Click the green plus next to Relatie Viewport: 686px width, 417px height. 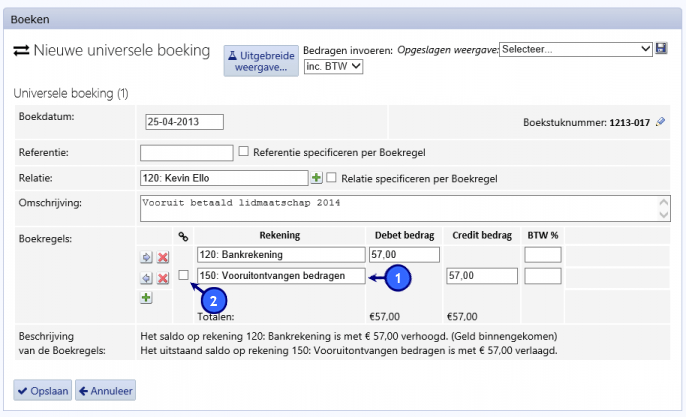click(x=316, y=178)
